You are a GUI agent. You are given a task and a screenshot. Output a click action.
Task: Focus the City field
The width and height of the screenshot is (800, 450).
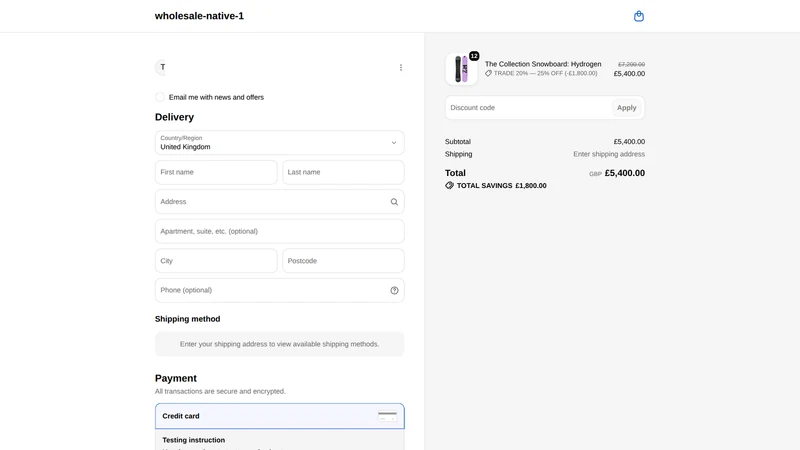216,261
